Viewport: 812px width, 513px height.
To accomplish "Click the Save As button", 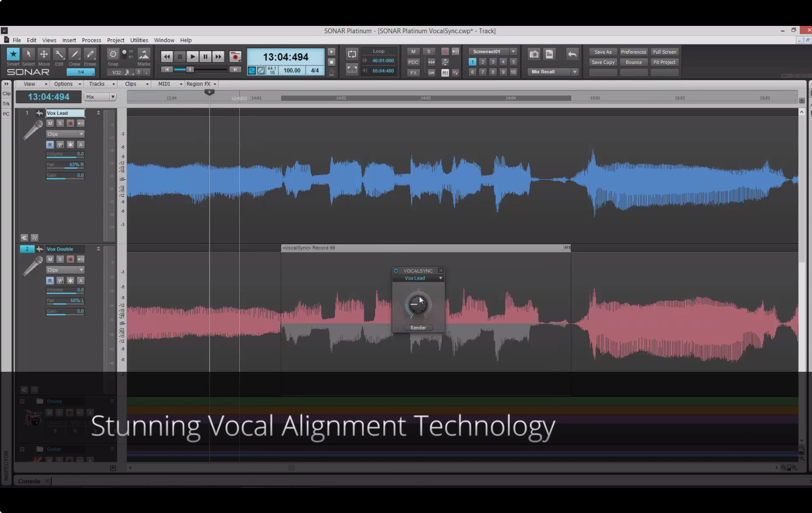I will [x=603, y=52].
